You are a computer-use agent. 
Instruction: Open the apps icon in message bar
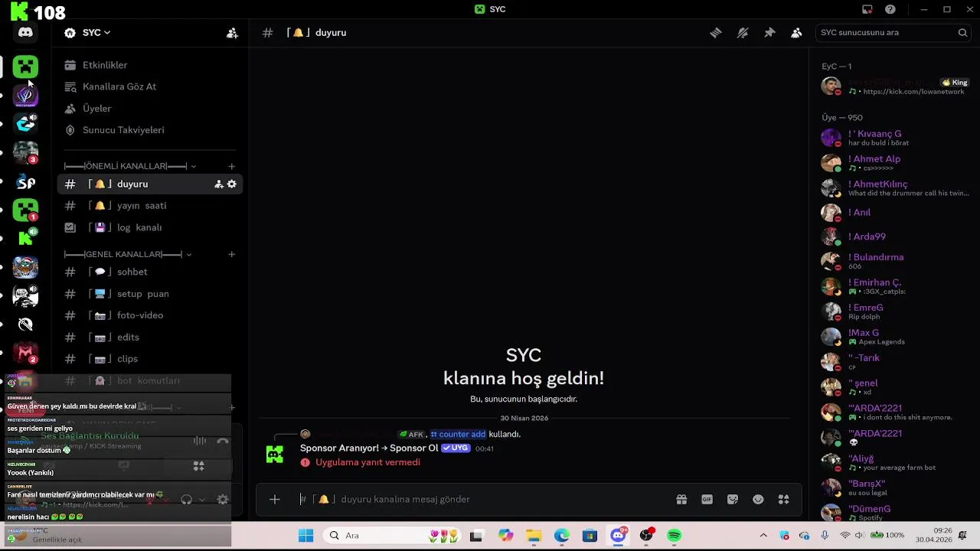(783, 500)
